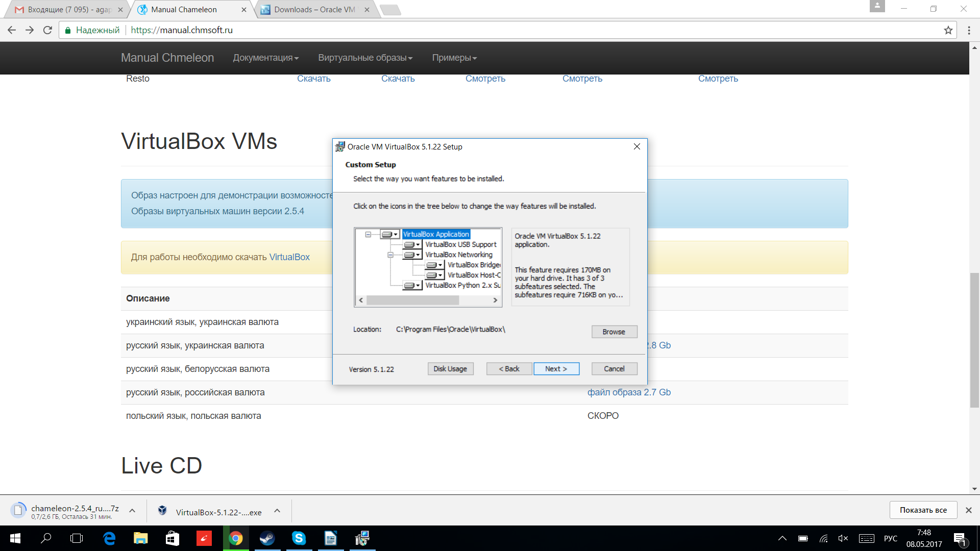Go back in browser history

coord(12,30)
